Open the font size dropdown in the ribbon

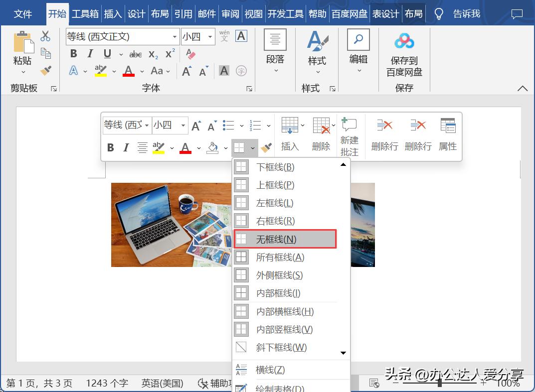pyautogui.click(x=209, y=36)
